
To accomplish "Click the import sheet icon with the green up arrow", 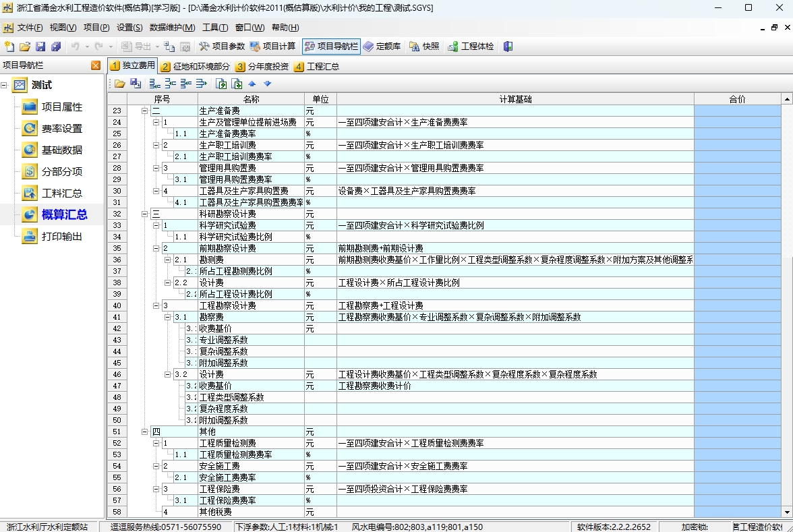I will 221,84.
